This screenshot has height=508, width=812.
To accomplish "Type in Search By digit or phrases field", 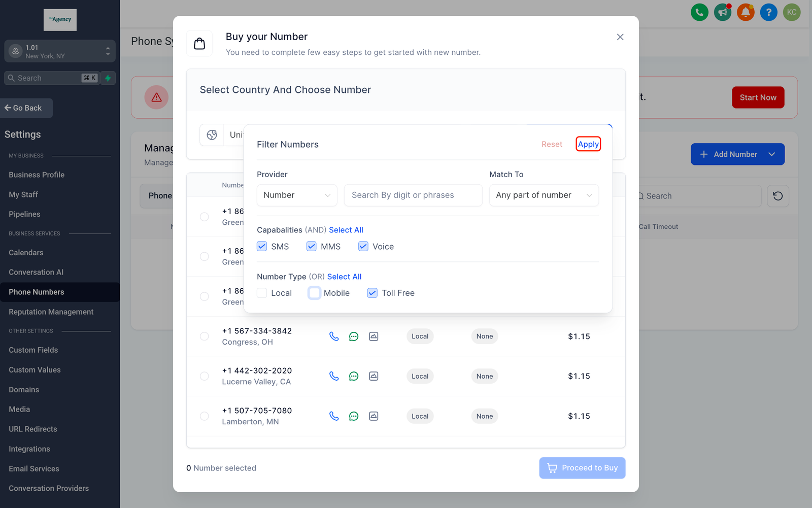I will 413,195.
